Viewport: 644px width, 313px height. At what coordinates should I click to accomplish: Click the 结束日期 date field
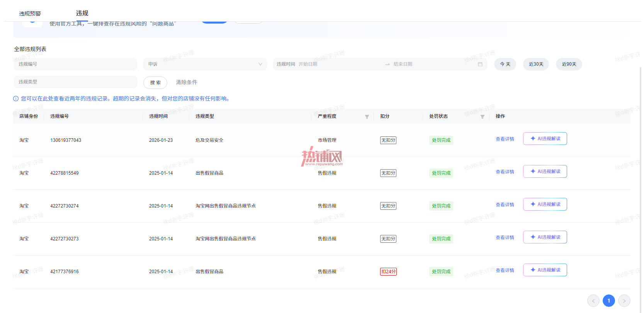403,64
